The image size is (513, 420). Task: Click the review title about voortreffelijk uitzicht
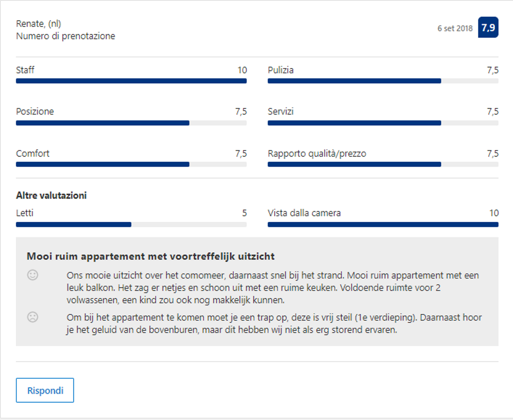tap(151, 257)
